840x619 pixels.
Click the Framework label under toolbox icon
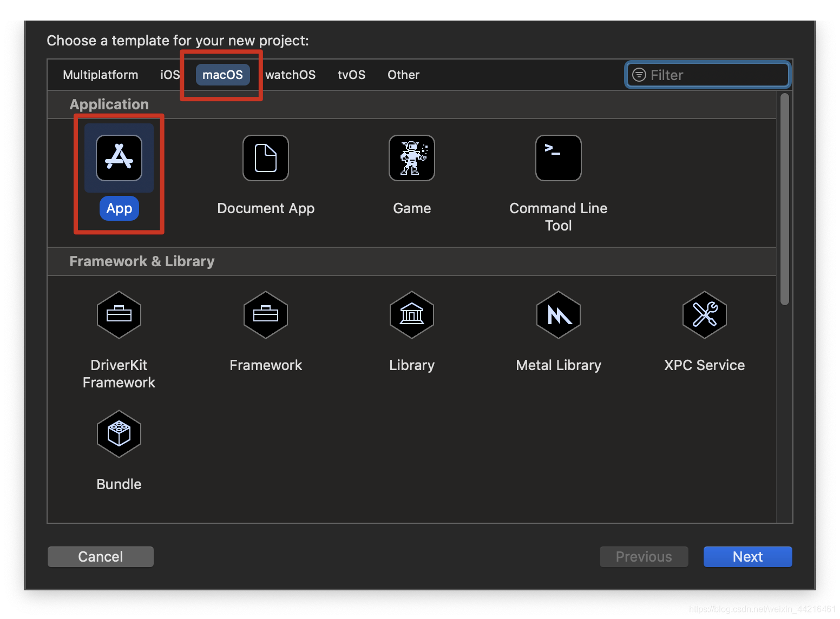tap(266, 365)
